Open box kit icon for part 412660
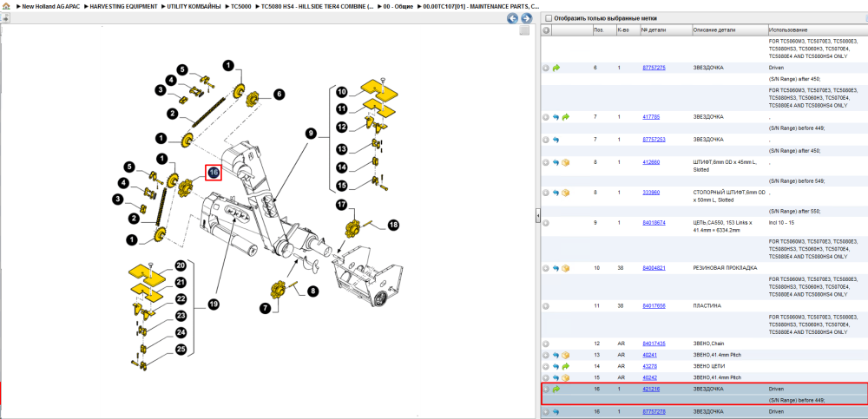 coord(566,163)
